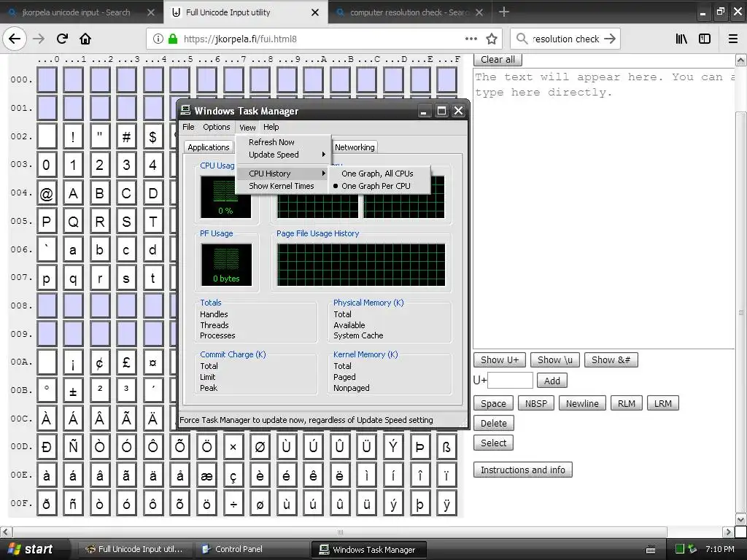Switch to Control Panel taskbar item

tap(252, 549)
